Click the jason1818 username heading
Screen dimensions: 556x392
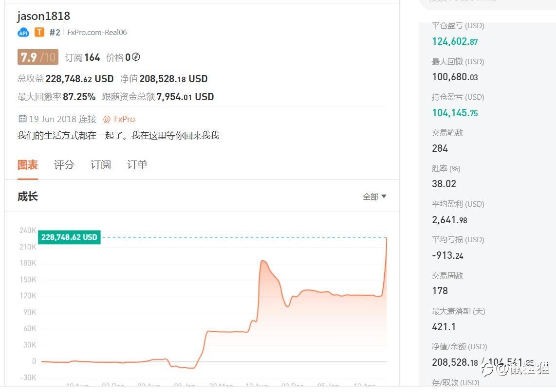point(44,16)
